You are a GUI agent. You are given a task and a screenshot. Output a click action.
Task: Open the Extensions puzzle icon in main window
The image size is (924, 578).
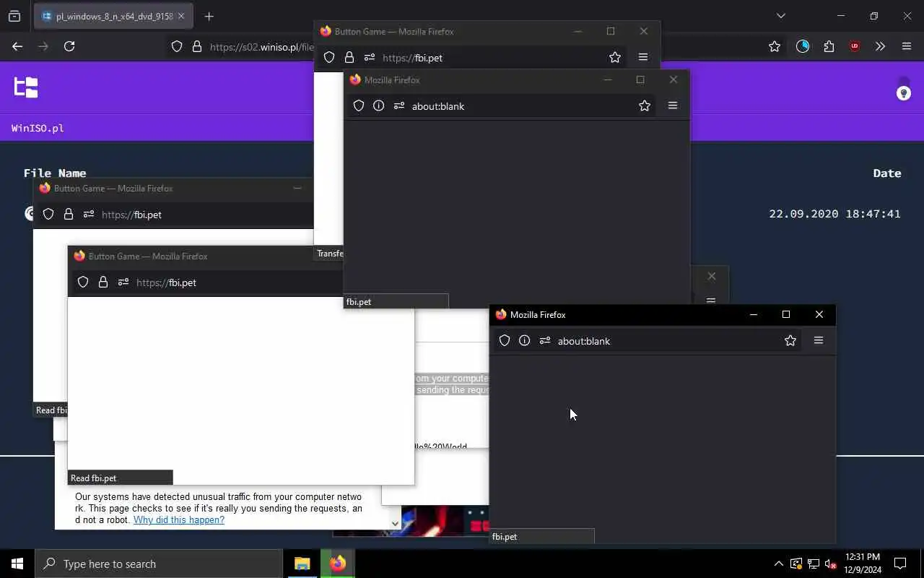[x=829, y=46]
